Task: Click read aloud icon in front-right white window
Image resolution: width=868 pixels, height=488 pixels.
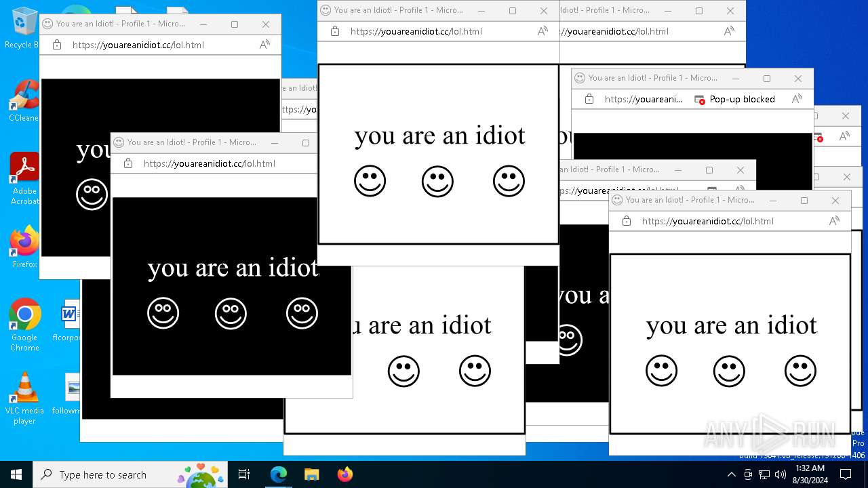Action: tap(834, 221)
